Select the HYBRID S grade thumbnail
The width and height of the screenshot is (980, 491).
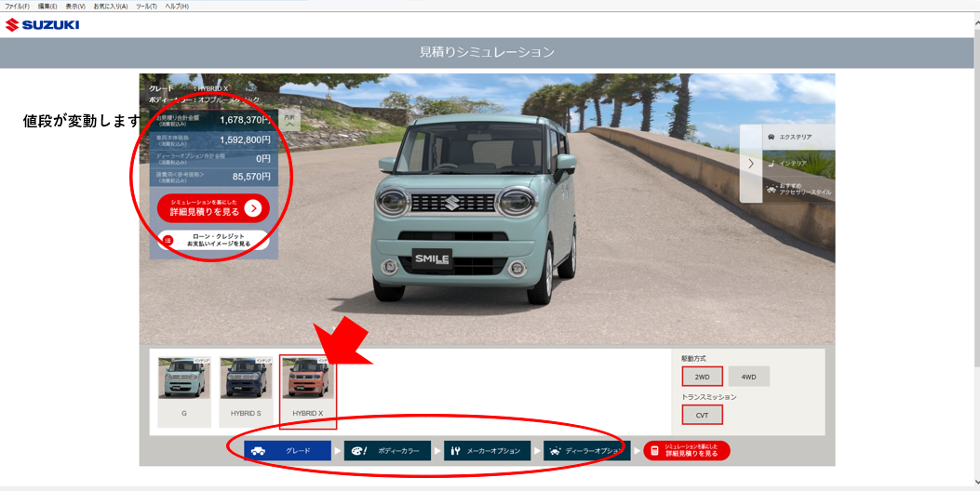[246, 391]
